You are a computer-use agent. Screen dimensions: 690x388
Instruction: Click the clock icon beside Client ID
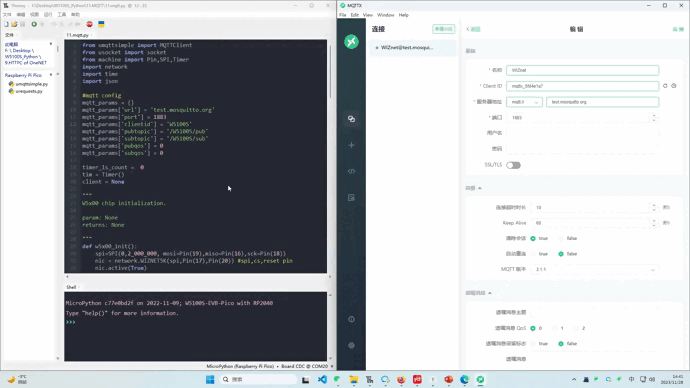click(x=674, y=86)
